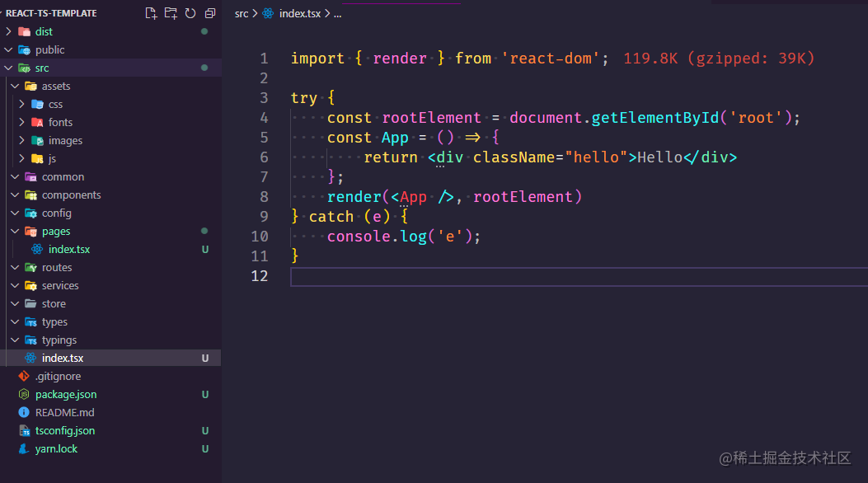Click the TypeScript icon beside tsconfig.json
Viewport: 868px width, 483px height.
click(24, 430)
